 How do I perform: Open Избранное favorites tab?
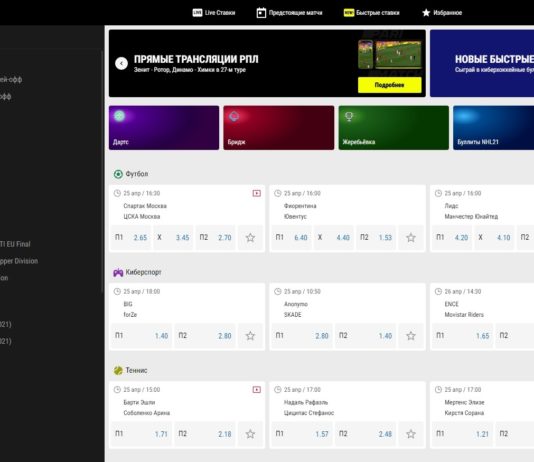pos(442,13)
